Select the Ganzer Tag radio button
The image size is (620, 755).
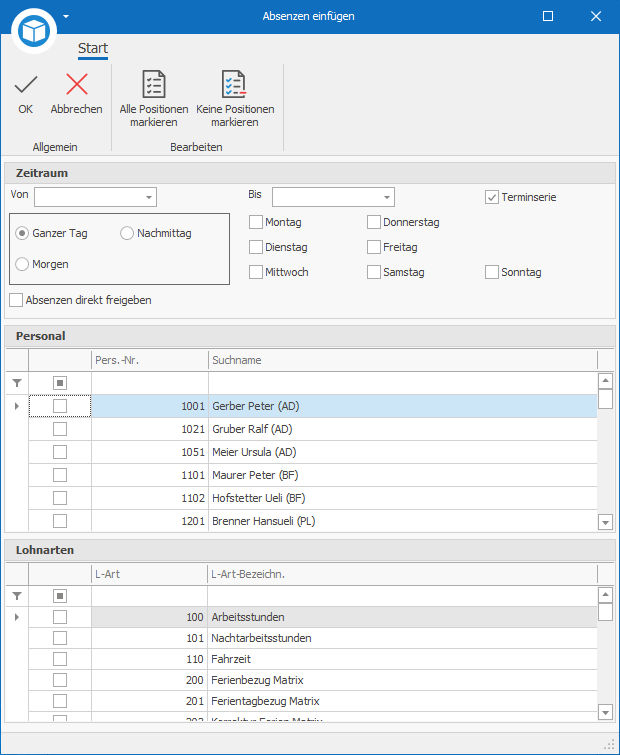pyautogui.click(x=22, y=234)
